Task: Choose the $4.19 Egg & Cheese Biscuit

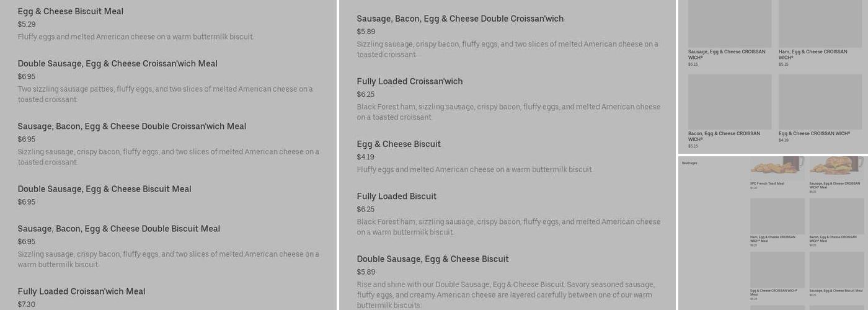Action: tap(398, 144)
